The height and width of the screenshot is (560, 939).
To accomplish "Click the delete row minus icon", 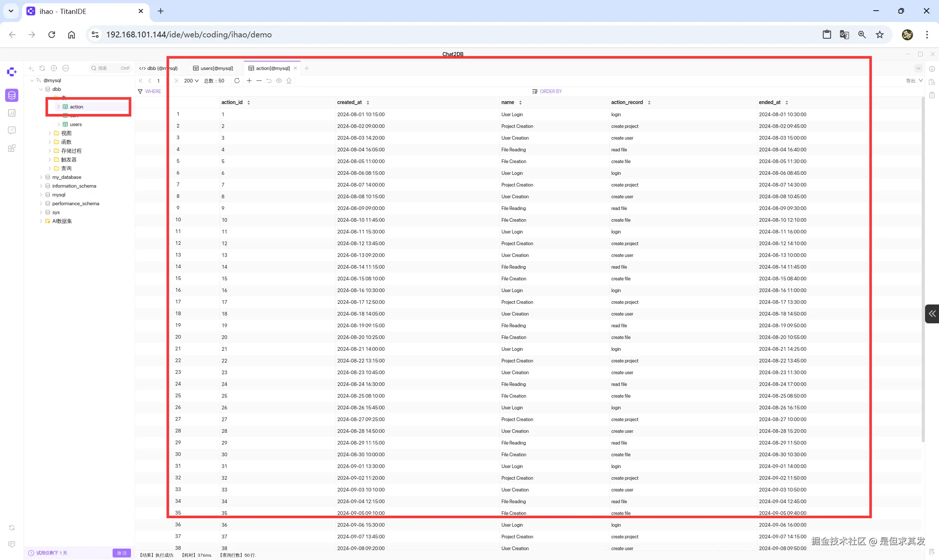I will [259, 81].
